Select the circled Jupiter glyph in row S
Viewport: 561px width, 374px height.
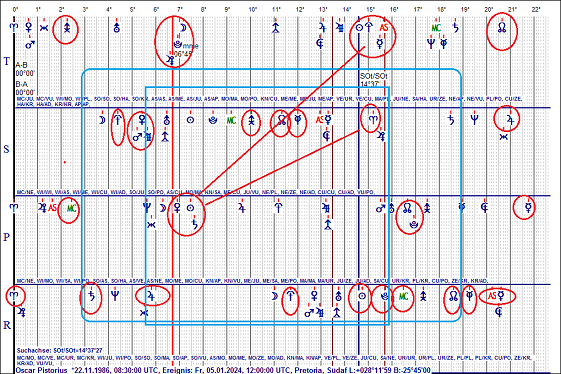click(510, 120)
